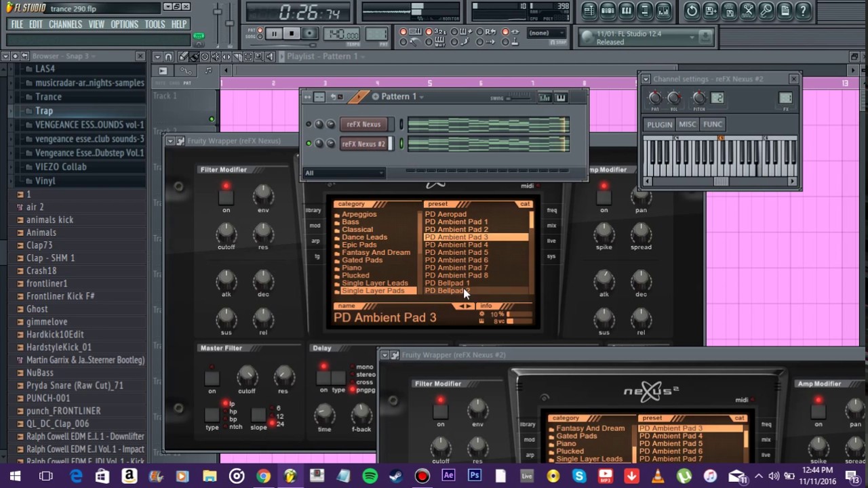Click the tempo display showing 140.000

coord(342,34)
